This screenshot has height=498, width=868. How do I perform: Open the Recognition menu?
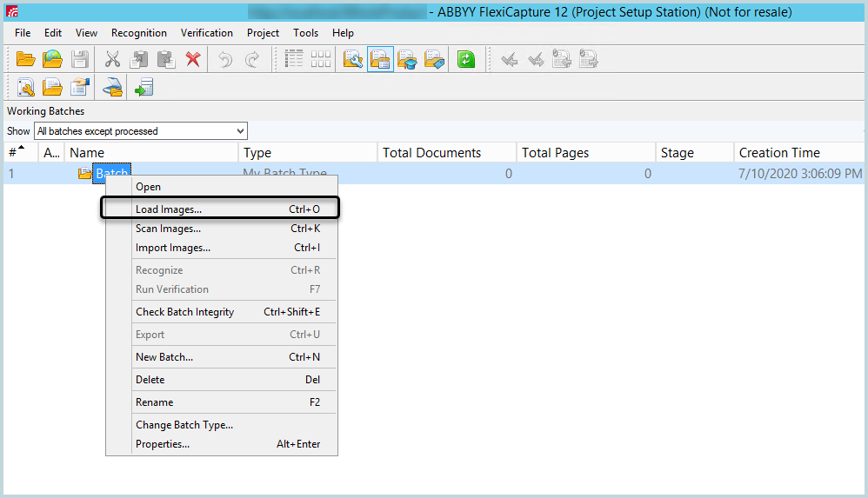[x=139, y=33]
